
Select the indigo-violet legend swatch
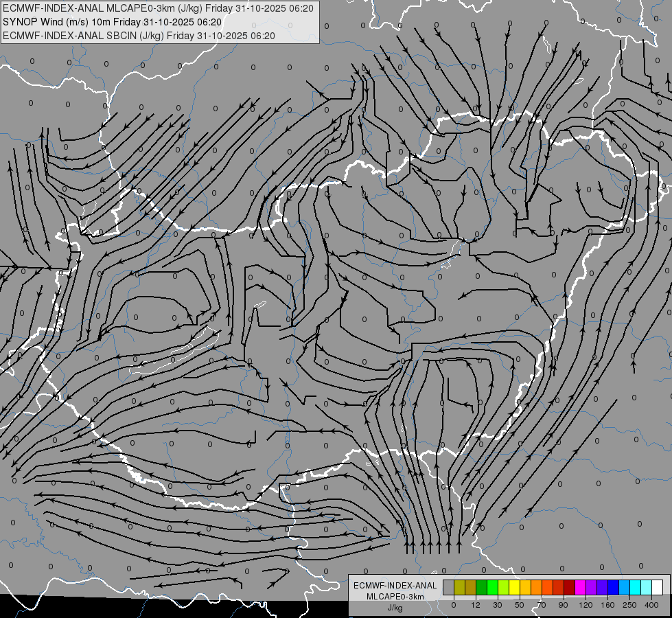point(603,587)
